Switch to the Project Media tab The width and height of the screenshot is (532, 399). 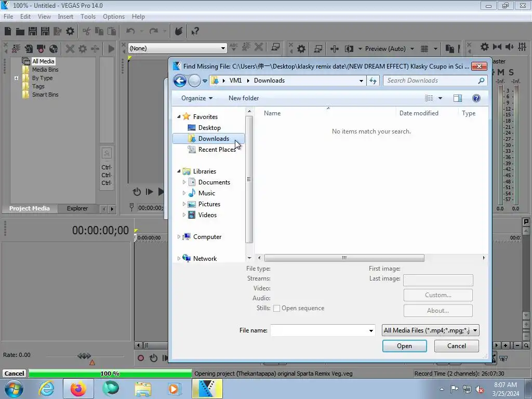click(x=30, y=208)
